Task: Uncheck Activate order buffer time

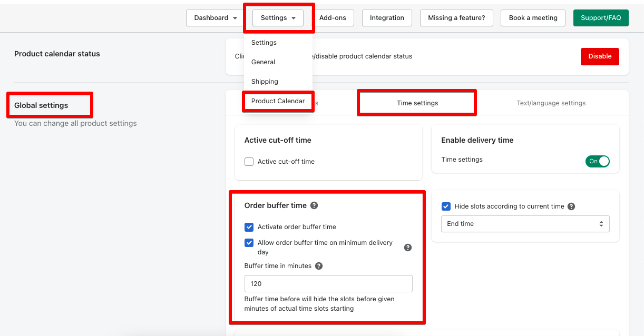Action: (x=249, y=227)
